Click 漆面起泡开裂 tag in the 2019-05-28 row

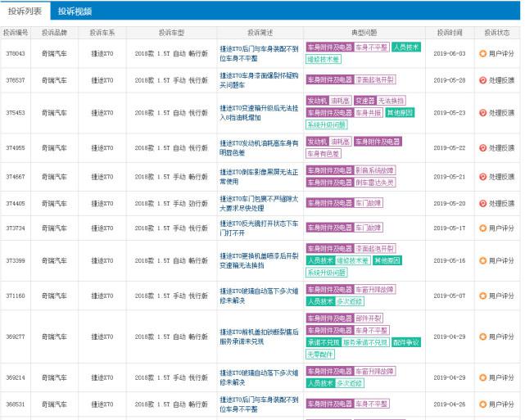375,79
